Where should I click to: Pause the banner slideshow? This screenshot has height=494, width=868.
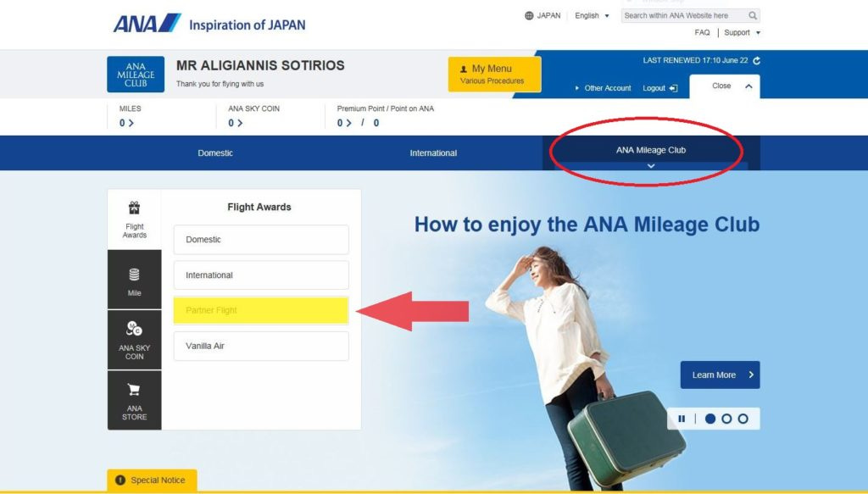point(682,419)
